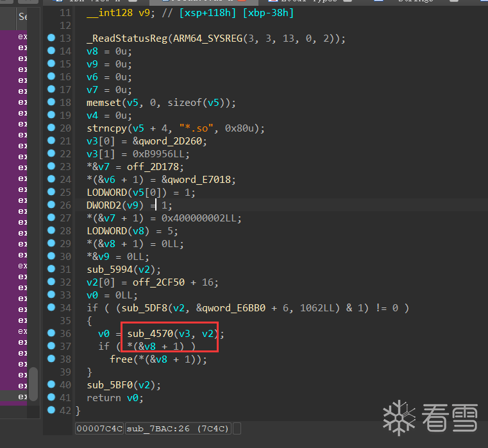Click the [xsp+118h] stack comment
Viewport: 488px width, 448px height.
click(208, 13)
